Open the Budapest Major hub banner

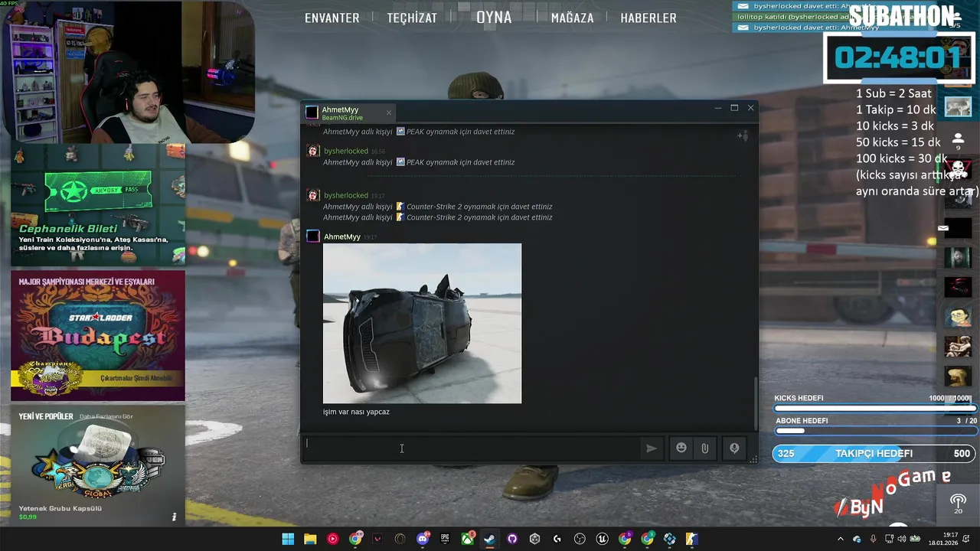coord(98,335)
